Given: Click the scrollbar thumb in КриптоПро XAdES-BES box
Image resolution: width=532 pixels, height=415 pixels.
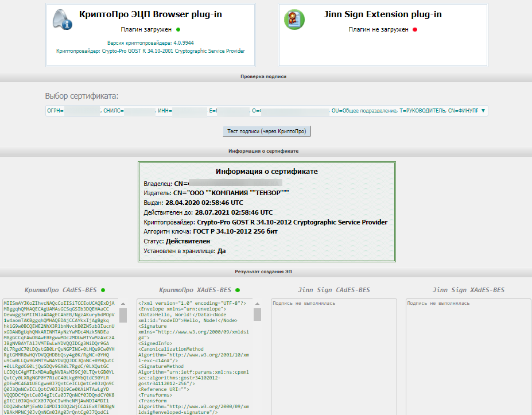Looking at the screenshot, I should [x=258, y=314].
